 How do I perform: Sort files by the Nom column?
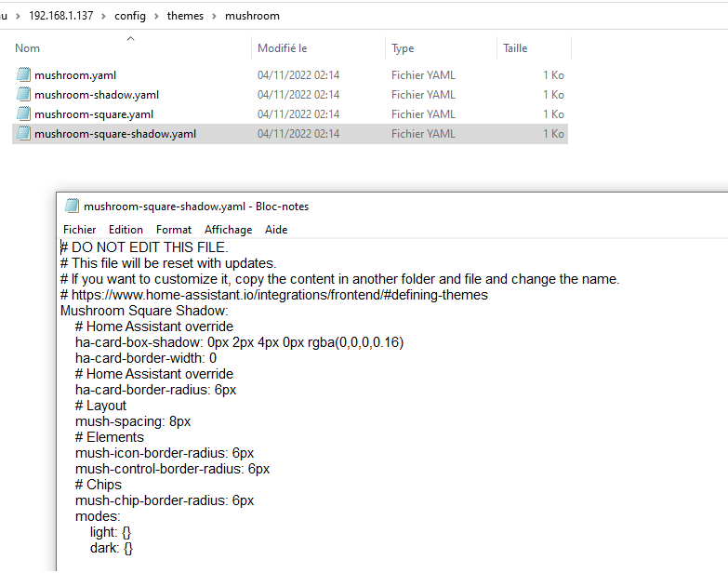pos(28,48)
